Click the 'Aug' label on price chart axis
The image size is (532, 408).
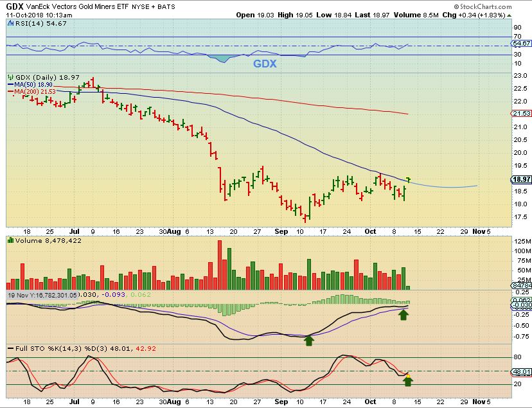tap(173, 231)
